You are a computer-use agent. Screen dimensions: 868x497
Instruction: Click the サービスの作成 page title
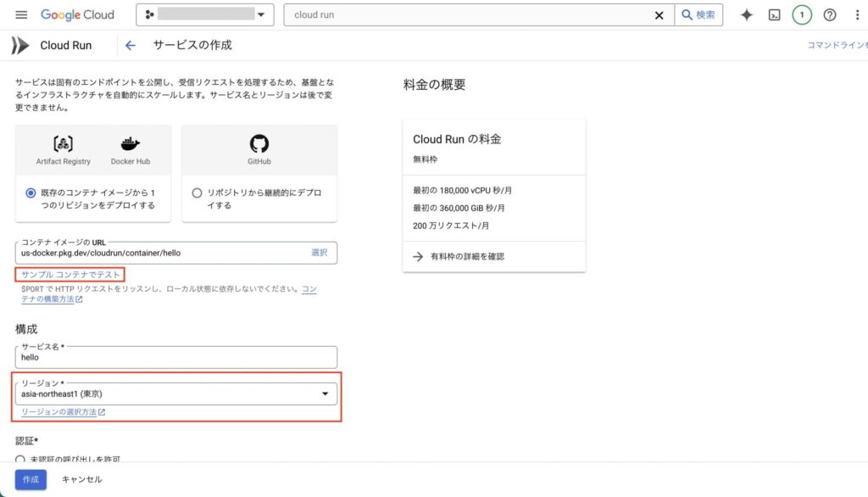coord(192,46)
